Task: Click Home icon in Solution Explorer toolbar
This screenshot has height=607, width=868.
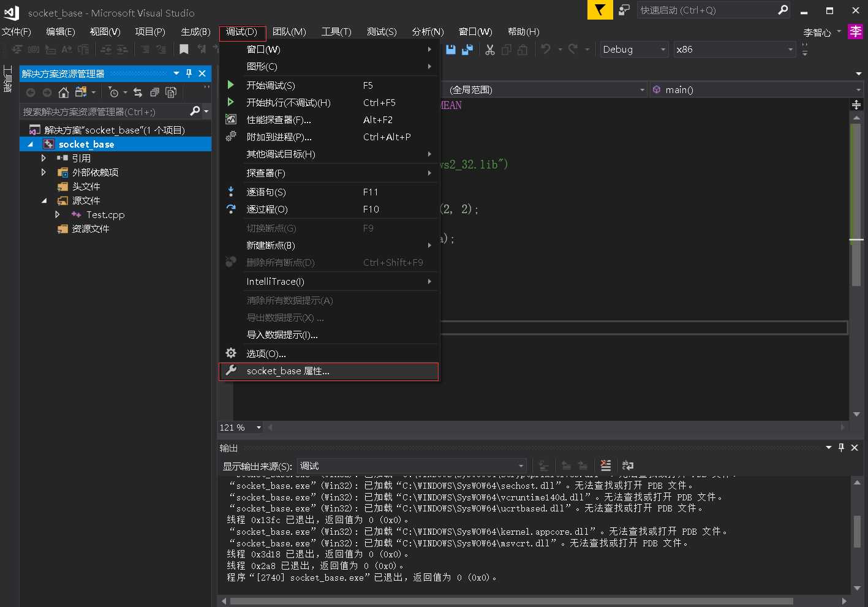Action: 64,92
